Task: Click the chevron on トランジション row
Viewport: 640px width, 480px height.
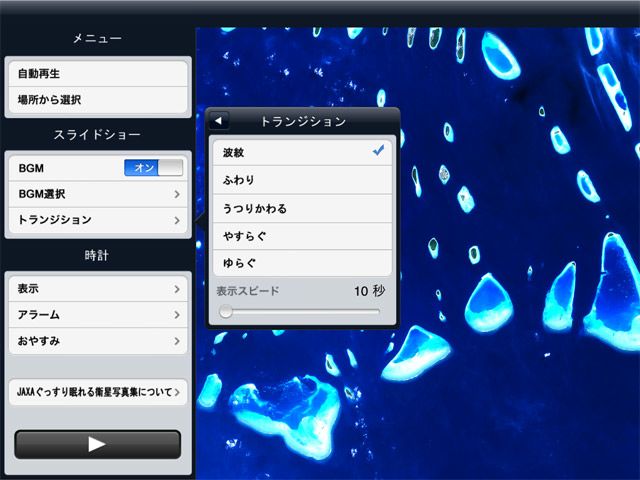Action: click(177, 220)
